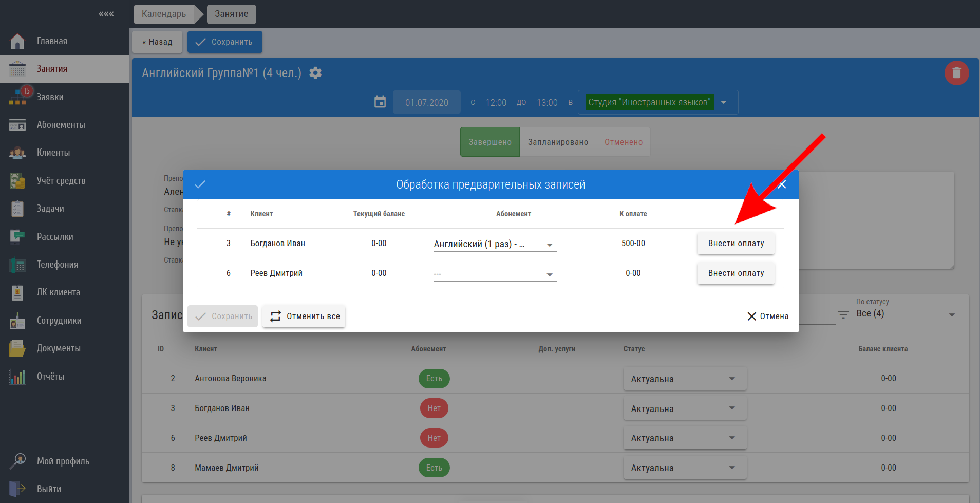Open subscription dropdown for Реев Дмитрий
The image size is (980, 503).
pos(495,274)
